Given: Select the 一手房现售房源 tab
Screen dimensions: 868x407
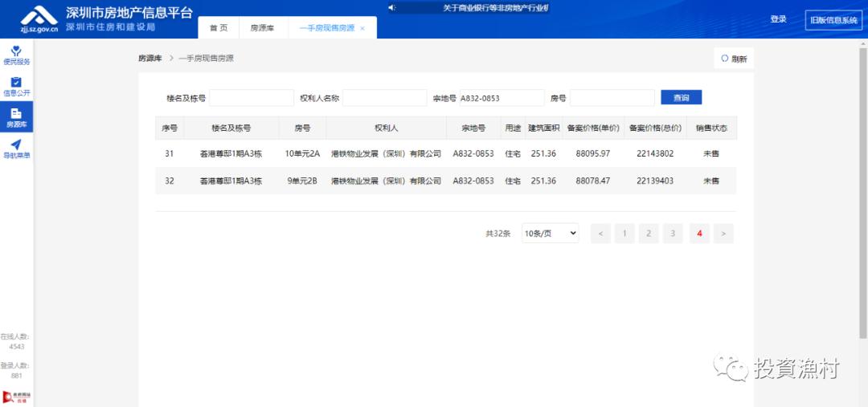Looking at the screenshot, I should [x=327, y=27].
